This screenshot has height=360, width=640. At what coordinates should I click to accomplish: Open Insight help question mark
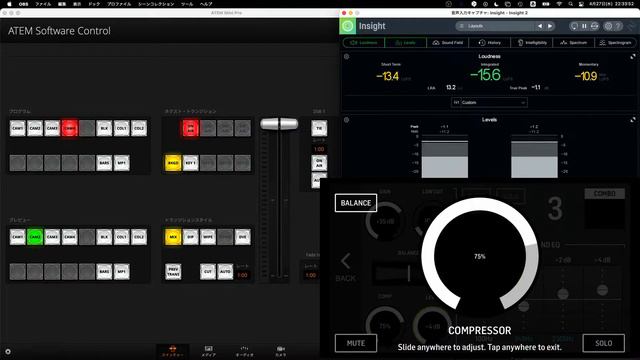(618, 26)
